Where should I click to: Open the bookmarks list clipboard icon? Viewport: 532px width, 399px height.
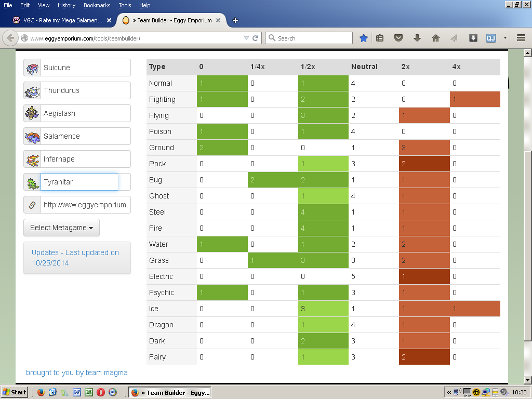pos(380,38)
